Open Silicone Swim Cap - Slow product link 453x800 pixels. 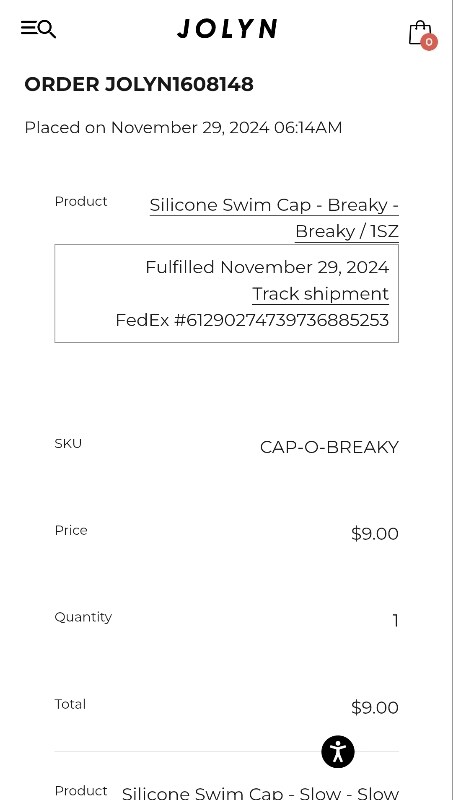coord(260,792)
